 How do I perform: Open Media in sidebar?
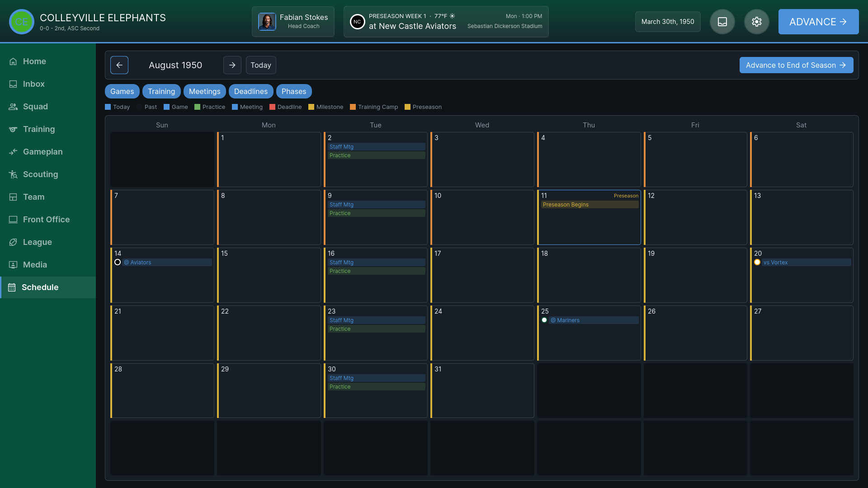click(x=48, y=265)
